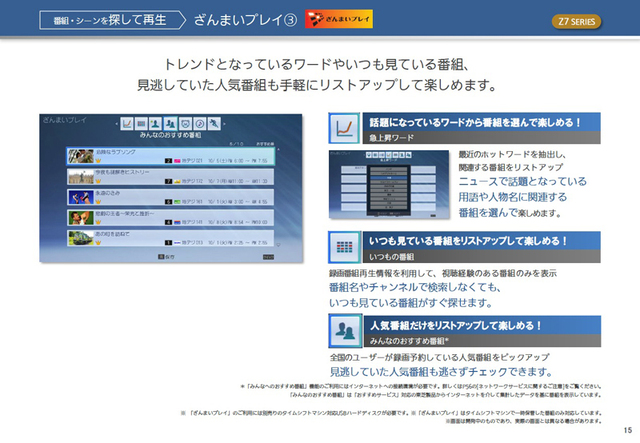Click 番組・シーンを探して再生 breadcrumb in header
Image resolution: width=640 pixels, height=443 pixels.
coord(109,20)
